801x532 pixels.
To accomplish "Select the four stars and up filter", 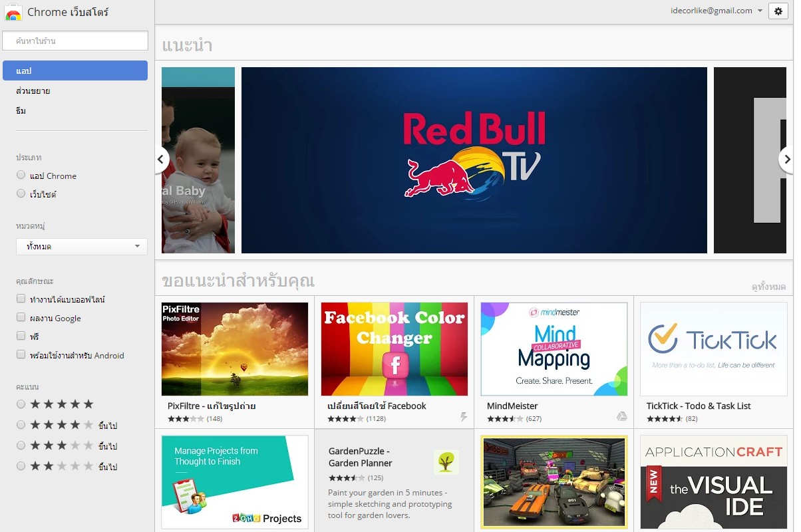I will [x=21, y=424].
